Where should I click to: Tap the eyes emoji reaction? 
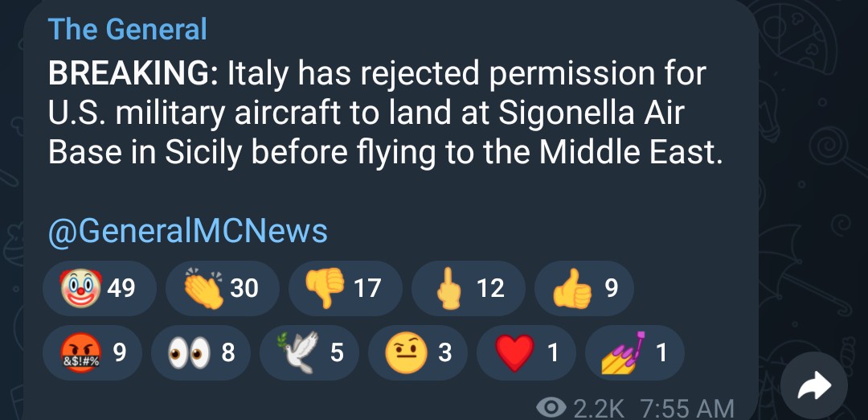click(x=200, y=352)
